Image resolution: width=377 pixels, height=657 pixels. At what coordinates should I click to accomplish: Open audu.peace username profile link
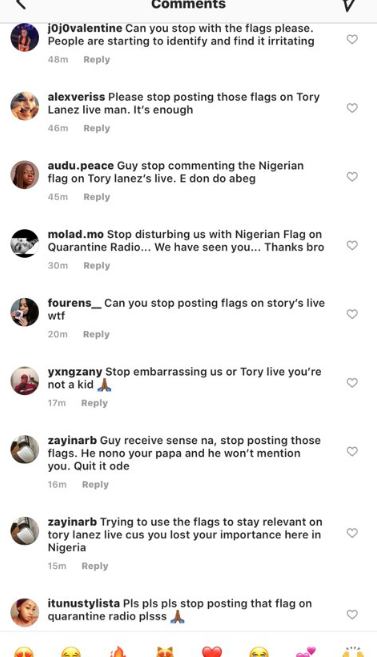pyautogui.click(x=80, y=166)
